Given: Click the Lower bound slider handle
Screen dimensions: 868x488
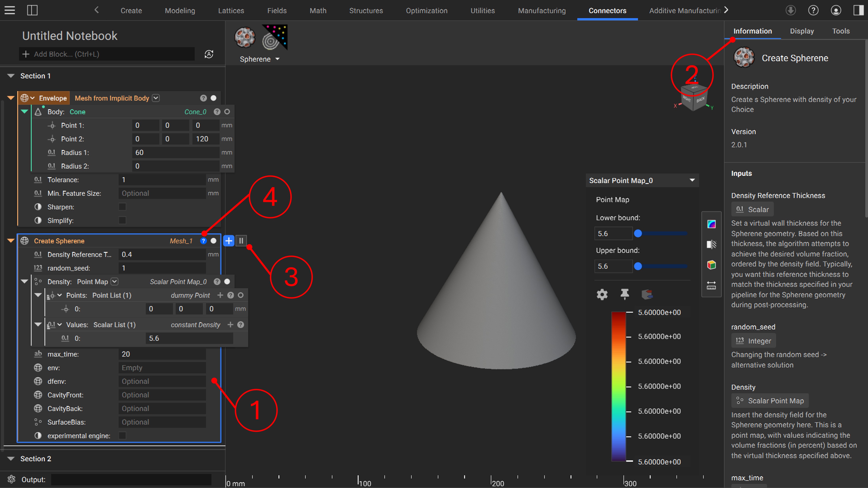Looking at the screenshot, I should pos(638,233).
